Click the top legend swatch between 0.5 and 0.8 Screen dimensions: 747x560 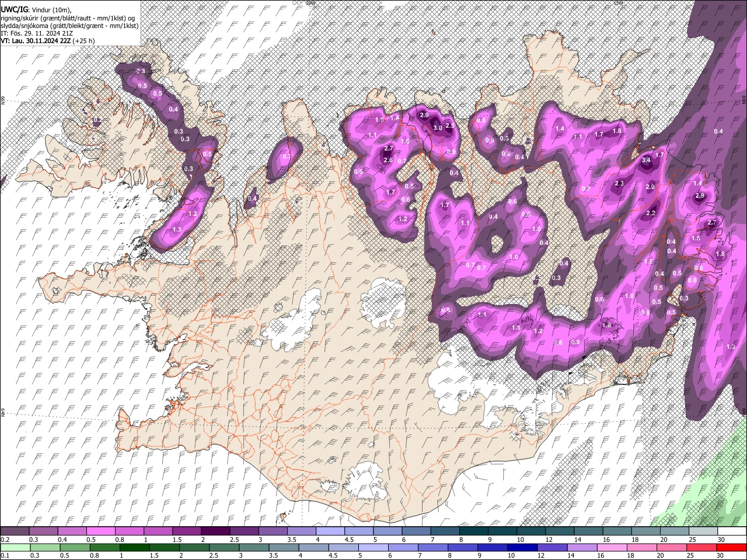[100, 531]
